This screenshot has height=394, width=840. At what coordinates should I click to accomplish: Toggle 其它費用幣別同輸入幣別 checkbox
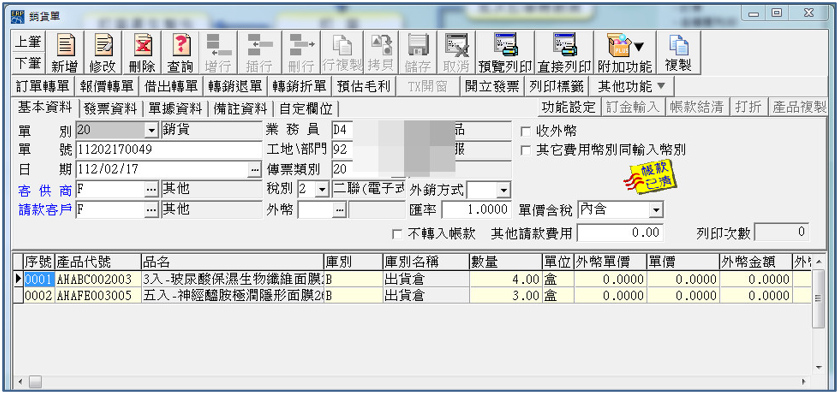pos(526,150)
